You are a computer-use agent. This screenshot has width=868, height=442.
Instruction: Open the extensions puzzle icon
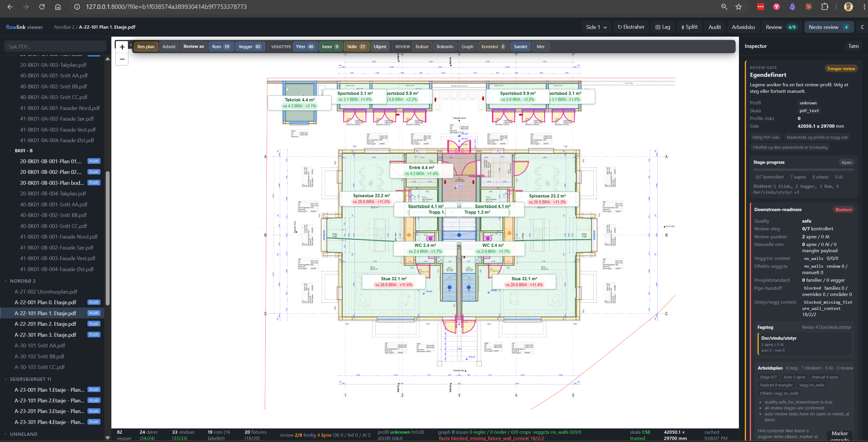[x=825, y=7]
